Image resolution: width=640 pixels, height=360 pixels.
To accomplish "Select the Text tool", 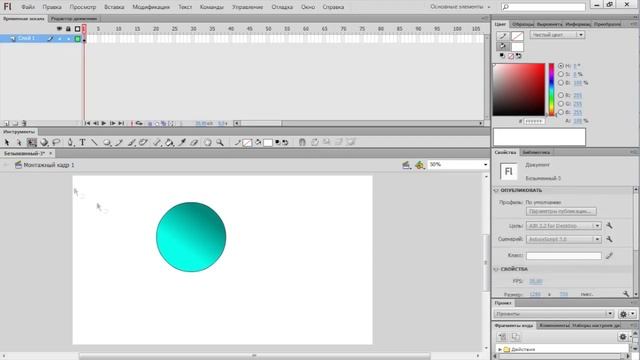I will [82, 142].
